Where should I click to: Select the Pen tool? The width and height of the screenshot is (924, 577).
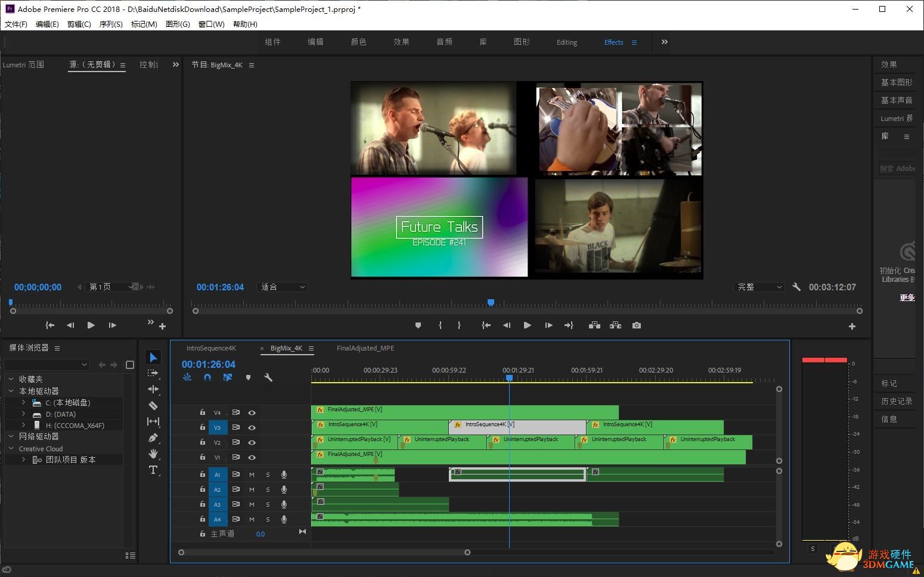[153, 438]
